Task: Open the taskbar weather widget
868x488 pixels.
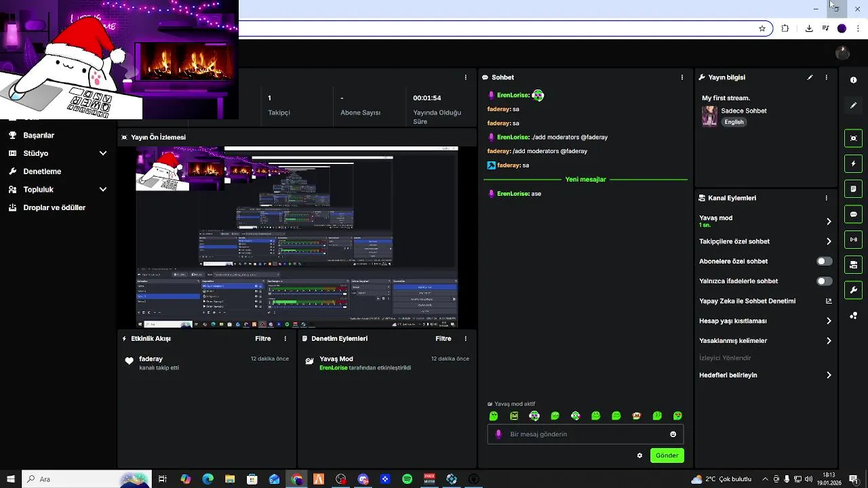Action: click(x=722, y=479)
